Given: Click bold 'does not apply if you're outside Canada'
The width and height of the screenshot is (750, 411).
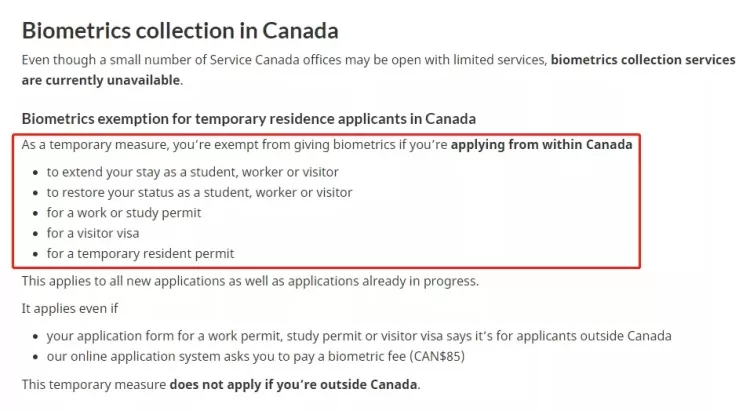Looking at the screenshot, I should 293,385.
